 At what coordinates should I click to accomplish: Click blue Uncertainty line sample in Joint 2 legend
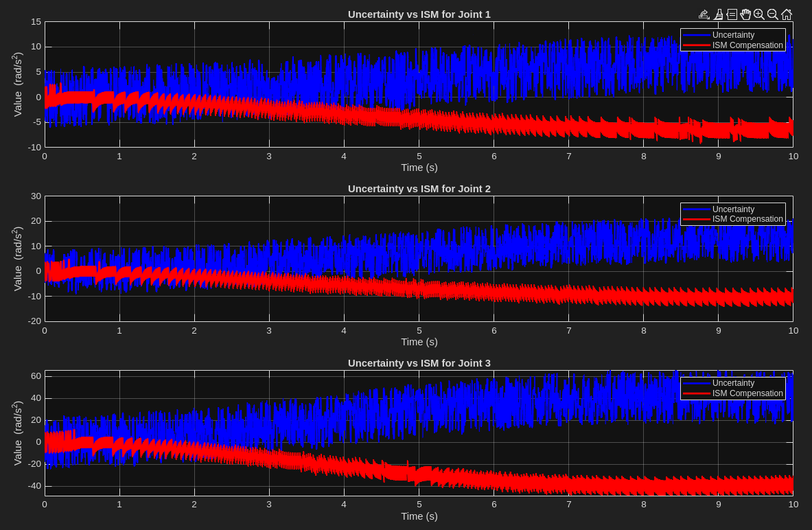coord(697,209)
